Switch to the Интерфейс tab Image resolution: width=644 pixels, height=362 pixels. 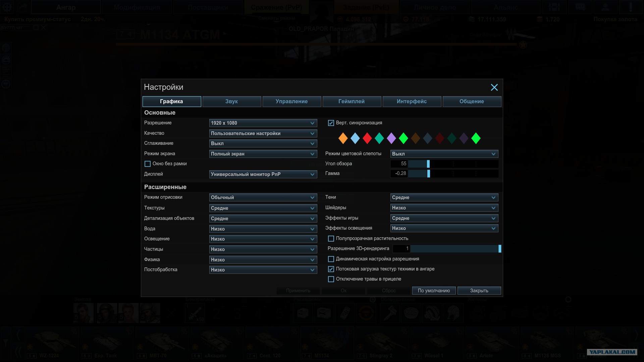point(412,102)
